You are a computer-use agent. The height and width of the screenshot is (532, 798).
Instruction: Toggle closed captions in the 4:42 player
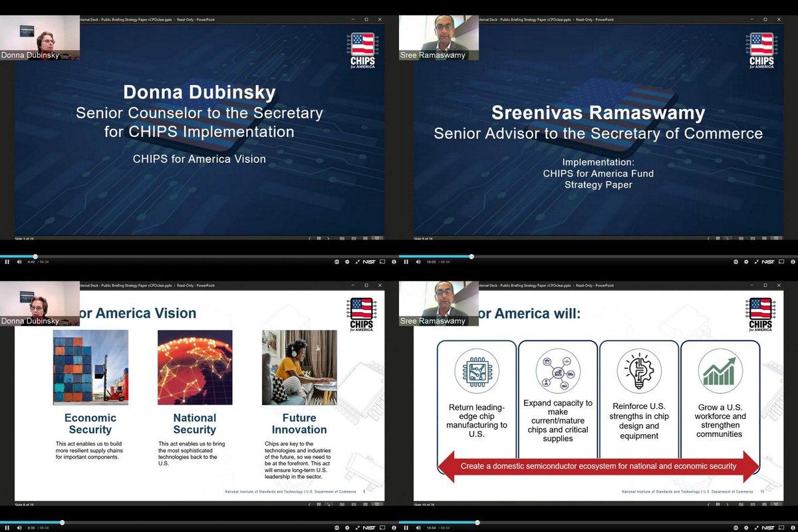[336, 262]
